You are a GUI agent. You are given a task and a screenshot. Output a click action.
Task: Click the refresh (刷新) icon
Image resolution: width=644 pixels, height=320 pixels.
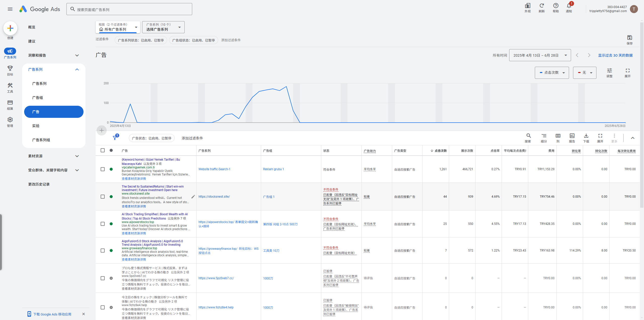tap(541, 6)
